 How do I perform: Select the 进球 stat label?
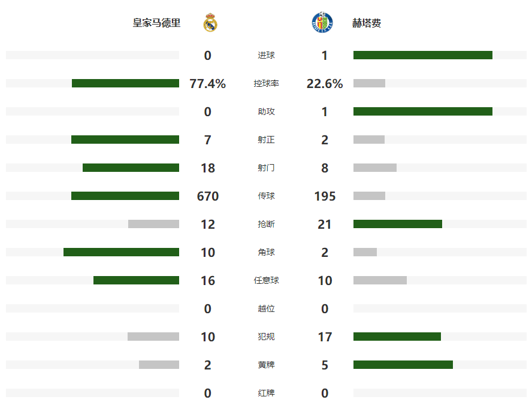[x=266, y=56]
